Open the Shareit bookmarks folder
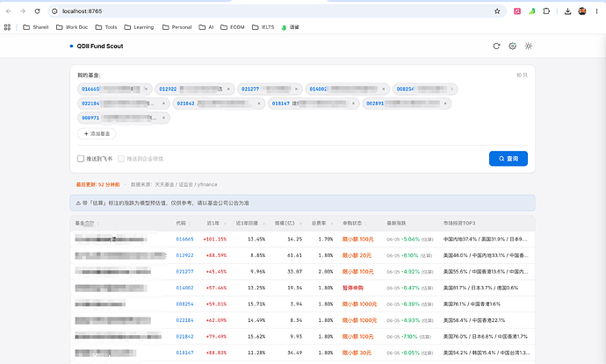The height and width of the screenshot is (364, 606). [36, 27]
